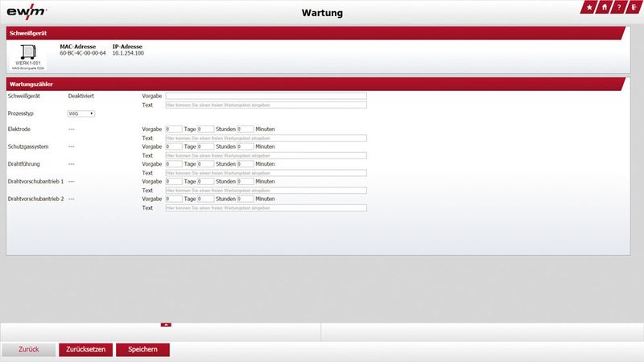The image size is (644, 362).
Task: Click the logout door icon in header
Action: click(634, 7)
